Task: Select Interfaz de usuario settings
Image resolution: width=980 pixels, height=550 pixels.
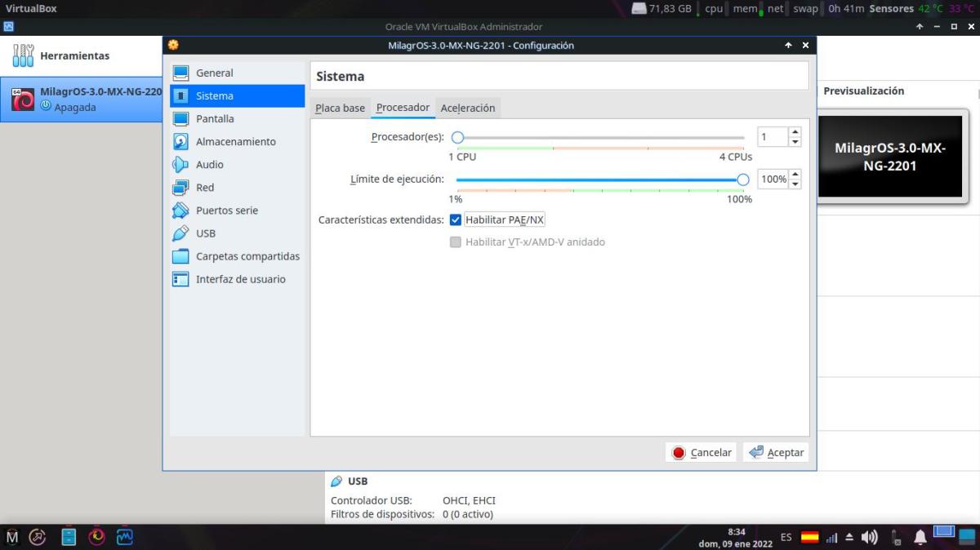Action: (240, 279)
